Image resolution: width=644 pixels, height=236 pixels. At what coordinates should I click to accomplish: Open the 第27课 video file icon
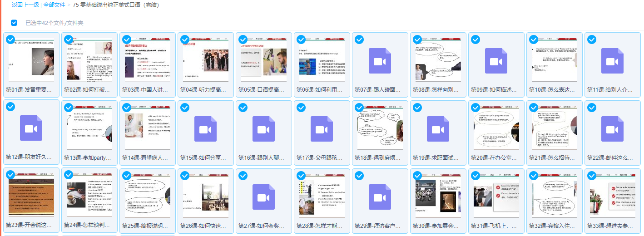[x=263, y=197]
